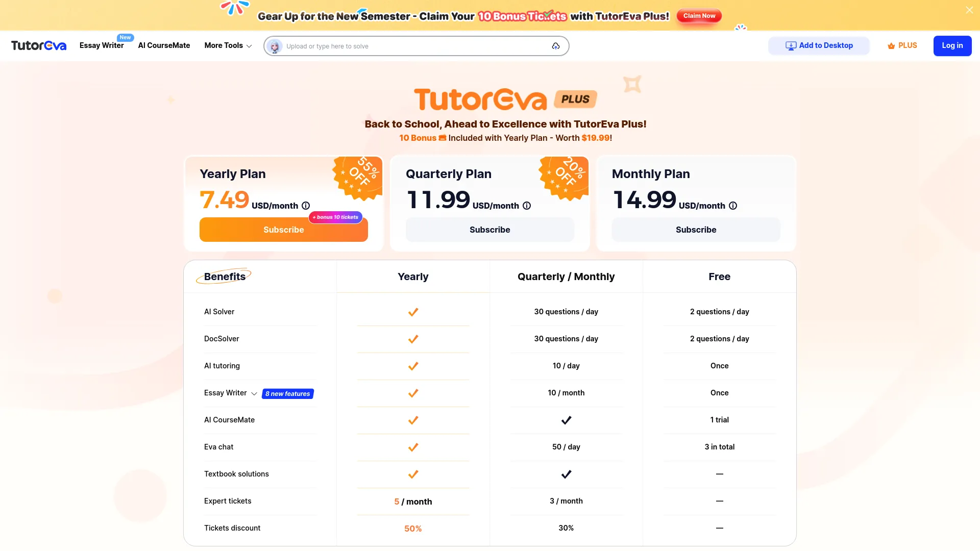Screen dimensions: 980x551
Task: Expand the More Tools dropdown menu
Action: [x=228, y=46]
